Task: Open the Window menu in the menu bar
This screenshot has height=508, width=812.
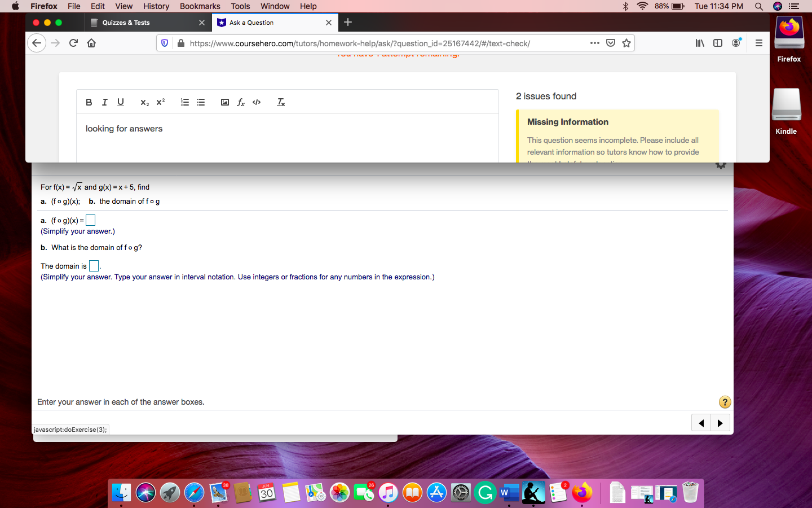Action: click(275, 6)
